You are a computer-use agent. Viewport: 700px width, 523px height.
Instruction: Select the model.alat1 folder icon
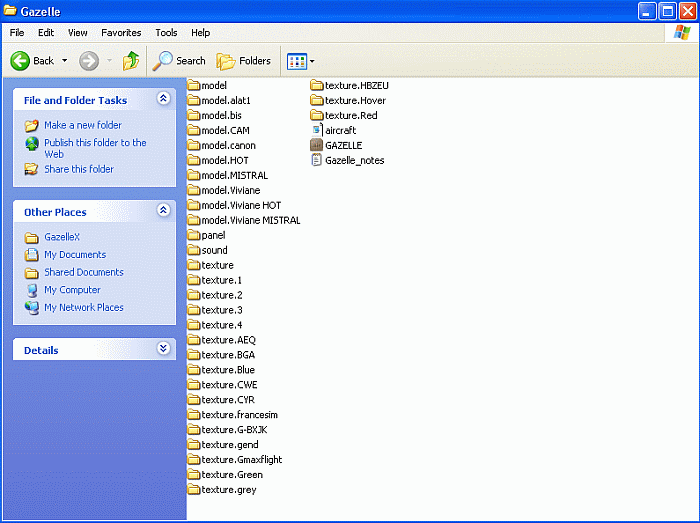(193, 100)
